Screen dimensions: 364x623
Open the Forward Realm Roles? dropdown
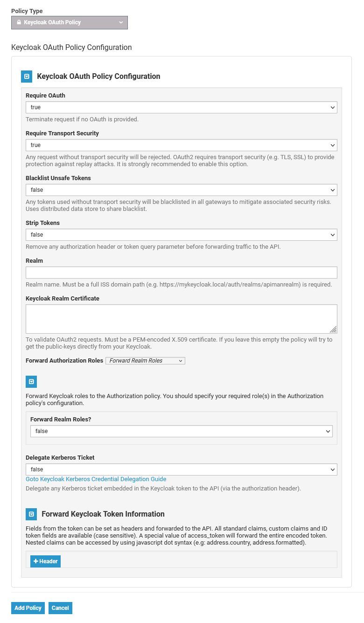pyautogui.click(x=181, y=431)
